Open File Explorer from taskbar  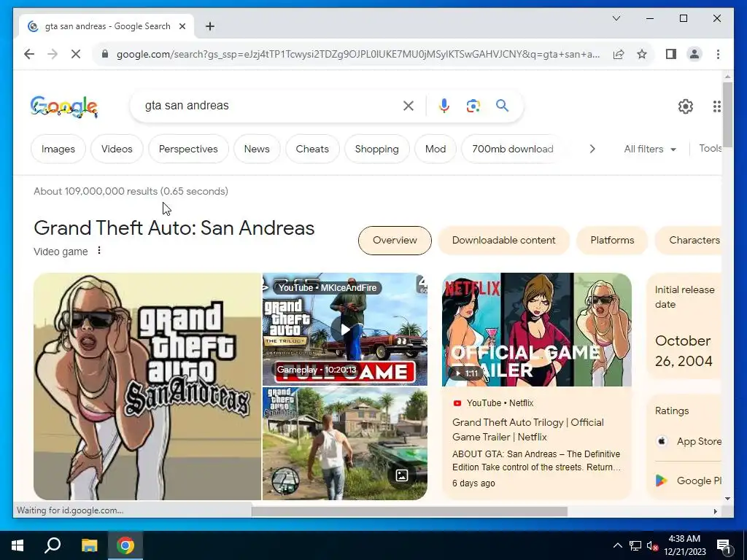point(89,545)
